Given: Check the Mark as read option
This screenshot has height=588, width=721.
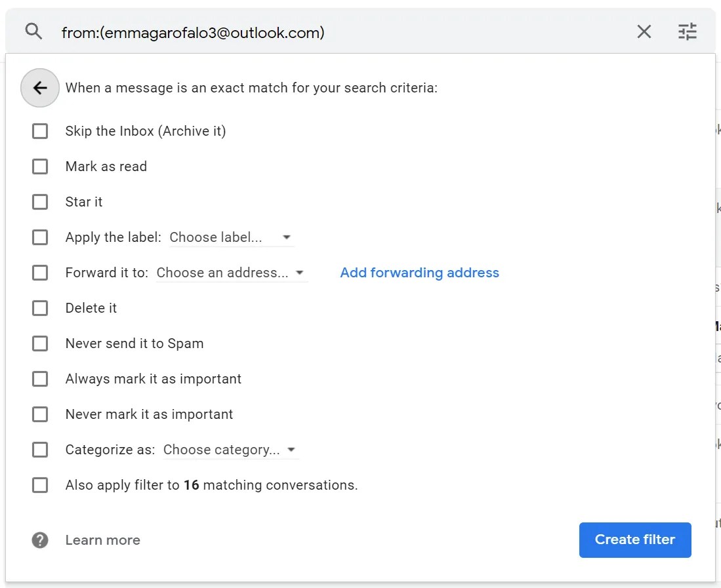Looking at the screenshot, I should [x=39, y=166].
